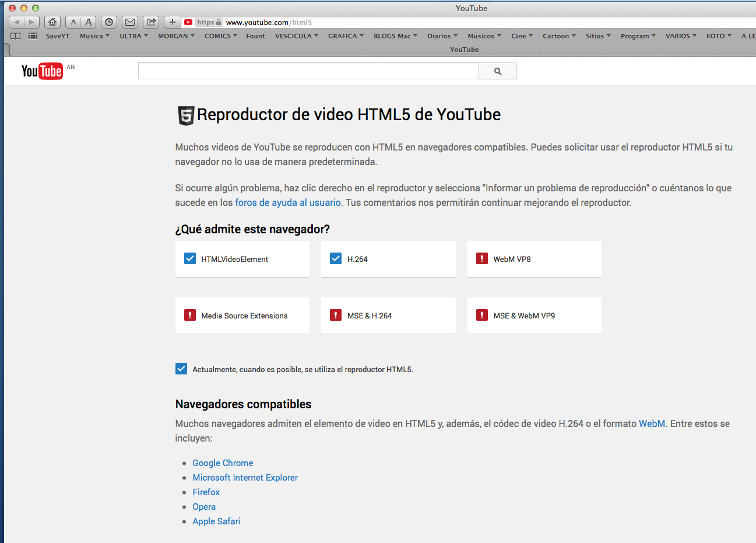This screenshot has height=543, width=756.
Task: Open Top Sites with the grid icon
Action: (x=33, y=36)
